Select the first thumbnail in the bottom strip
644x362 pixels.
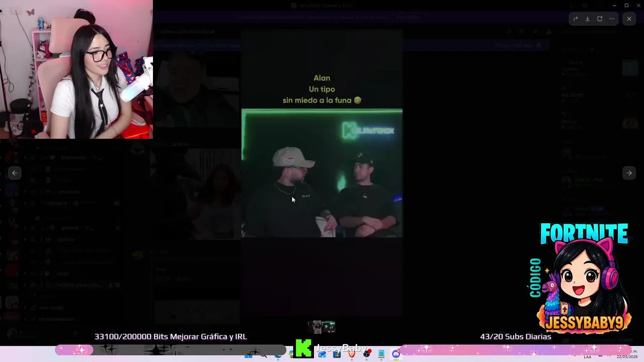(x=315, y=327)
